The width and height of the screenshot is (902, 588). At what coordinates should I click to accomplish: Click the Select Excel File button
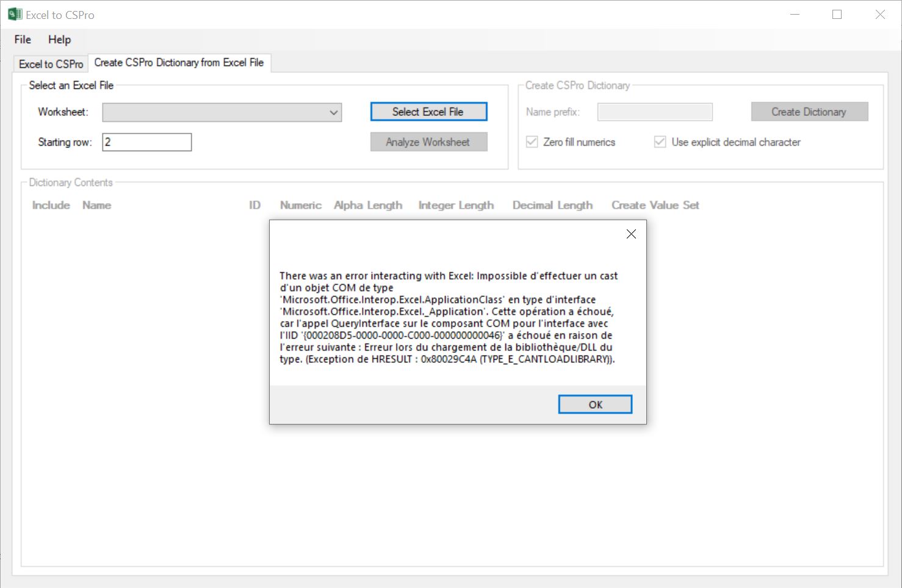pos(428,112)
